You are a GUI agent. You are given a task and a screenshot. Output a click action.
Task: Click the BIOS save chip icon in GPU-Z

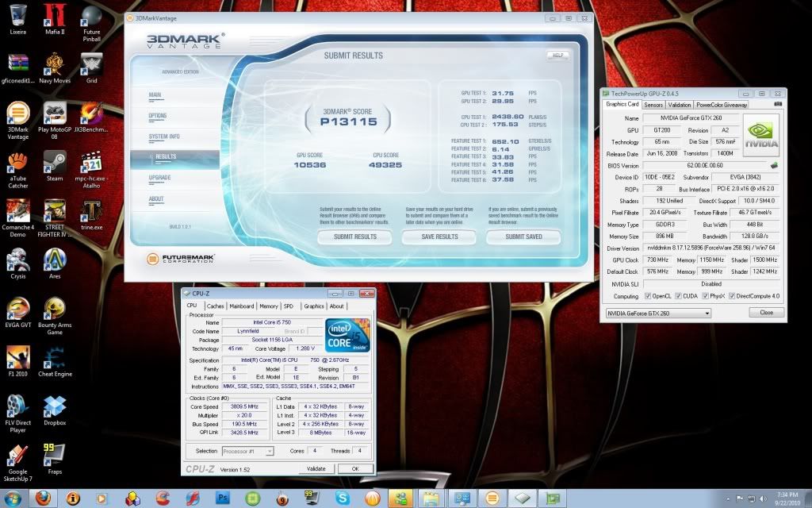[774, 165]
